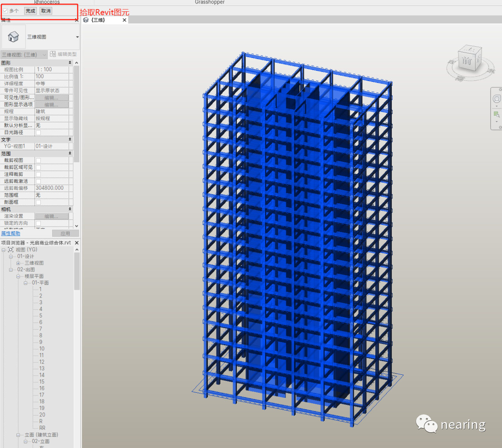Click the 视图比例 value field 1 : 100
This screenshot has height=448, width=502.
click(52, 69)
